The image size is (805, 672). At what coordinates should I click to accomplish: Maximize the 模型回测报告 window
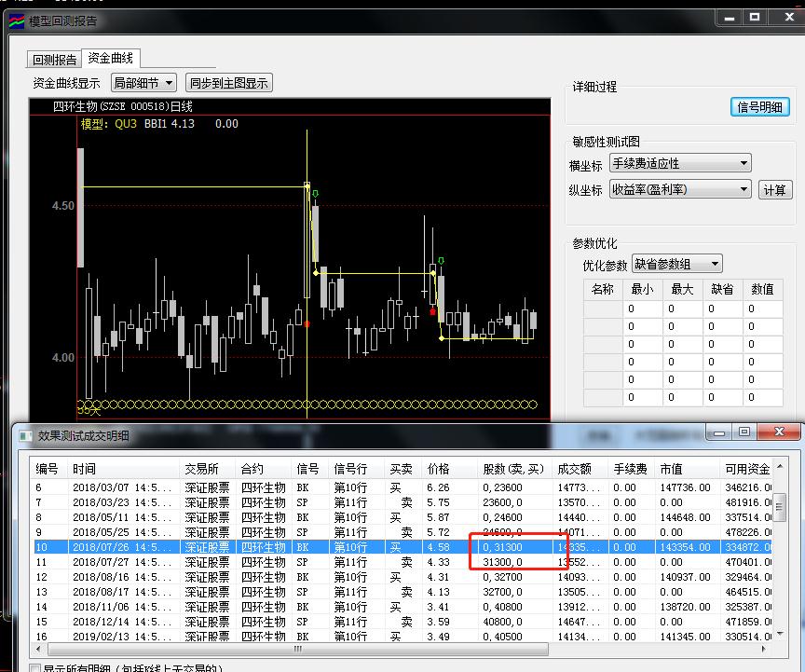coord(755,18)
